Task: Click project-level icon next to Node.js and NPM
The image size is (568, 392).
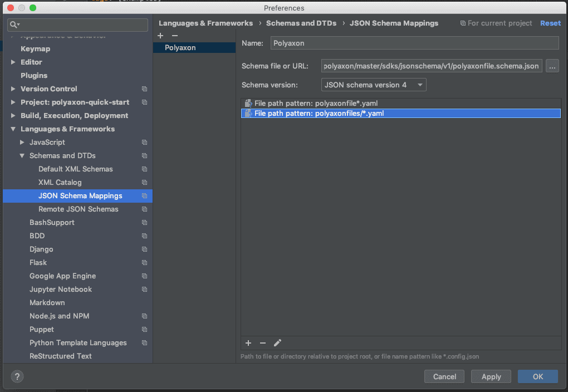Action: coord(145,316)
